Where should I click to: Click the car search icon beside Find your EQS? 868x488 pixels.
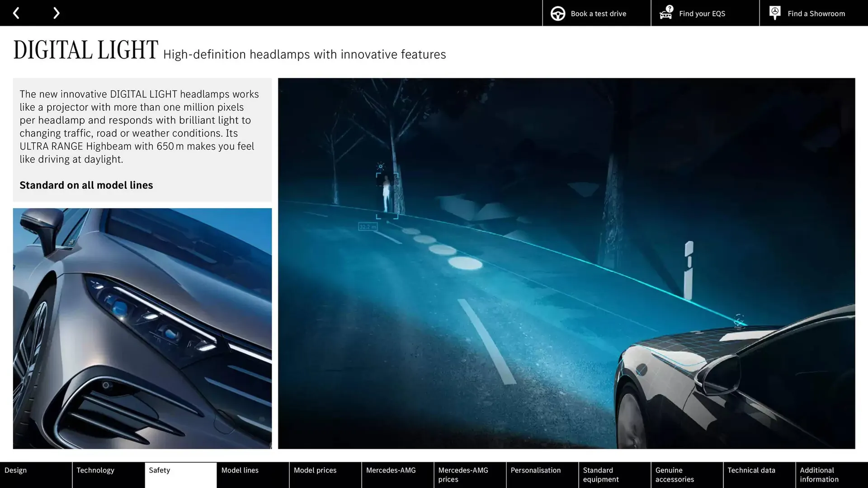tap(665, 13)
